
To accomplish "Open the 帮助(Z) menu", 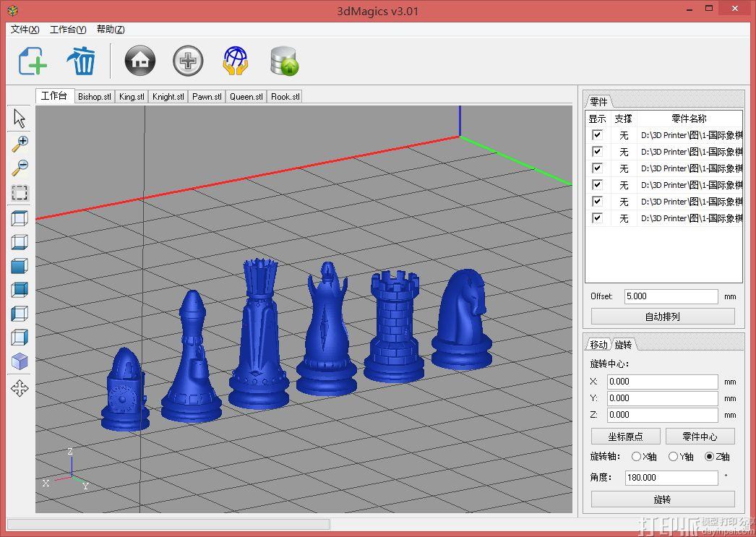I will coord(111,30).
